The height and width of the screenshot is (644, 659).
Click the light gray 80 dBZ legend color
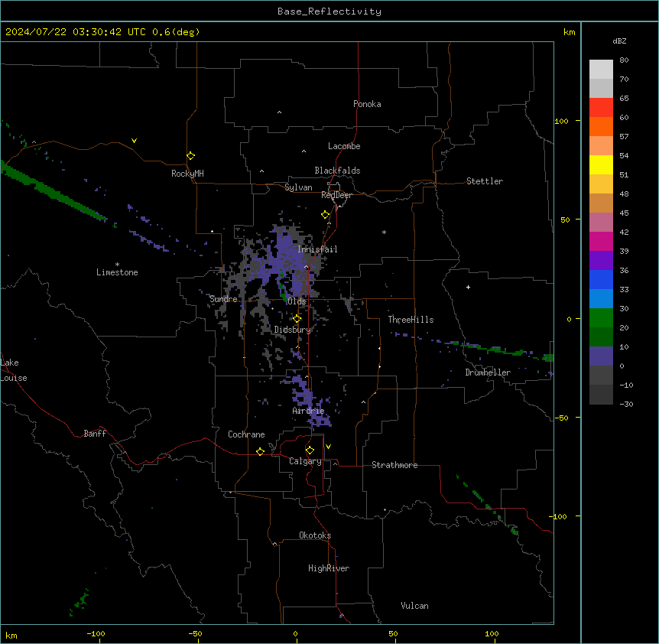[x=601, y=69]
